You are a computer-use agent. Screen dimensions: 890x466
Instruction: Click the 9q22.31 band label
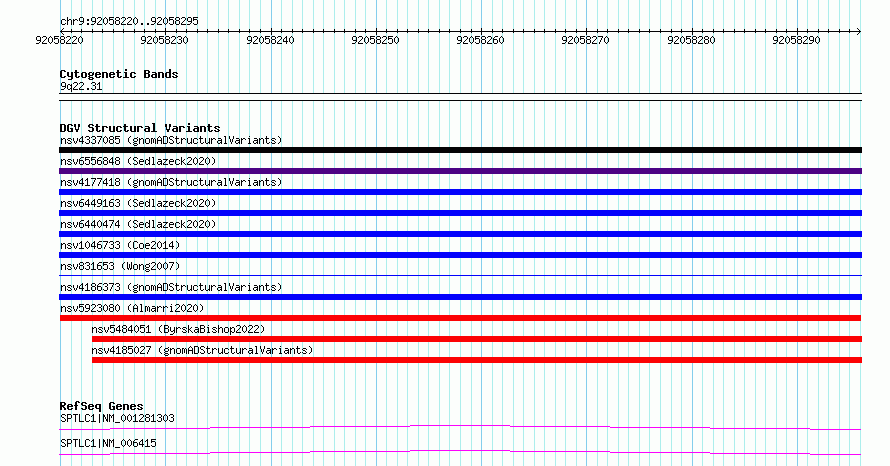pyautogui.click(x=81, y=86)
